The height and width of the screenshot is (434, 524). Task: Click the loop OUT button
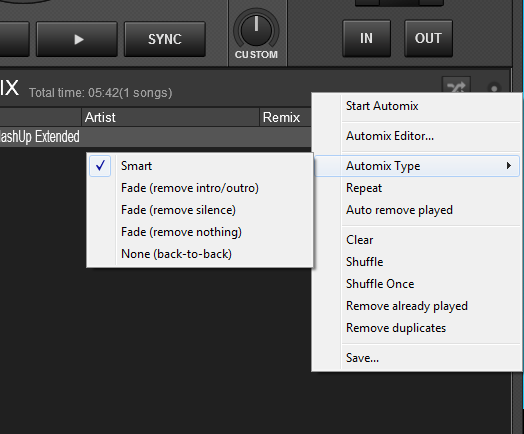[x=428, y=38]
